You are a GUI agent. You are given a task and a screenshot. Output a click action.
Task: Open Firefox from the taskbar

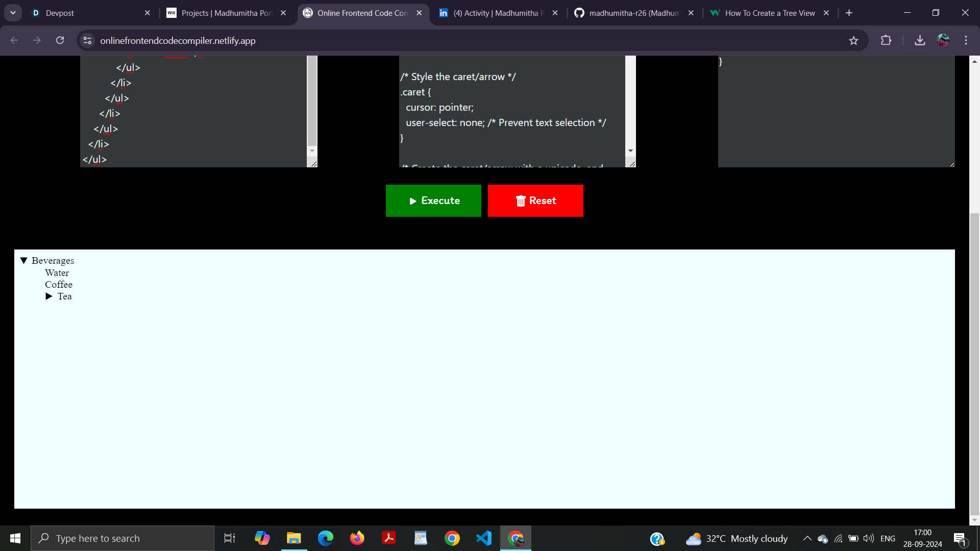pos(357,538)
